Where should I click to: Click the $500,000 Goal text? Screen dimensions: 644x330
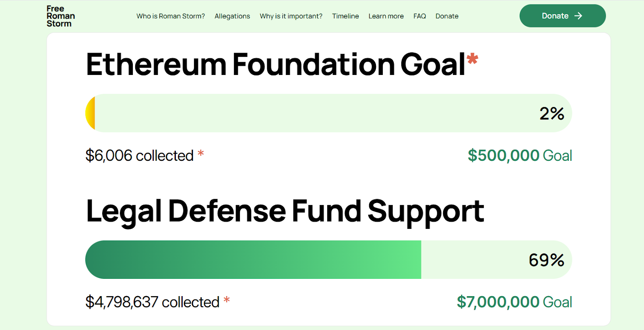pyautogui.click(x=520, y=156)
